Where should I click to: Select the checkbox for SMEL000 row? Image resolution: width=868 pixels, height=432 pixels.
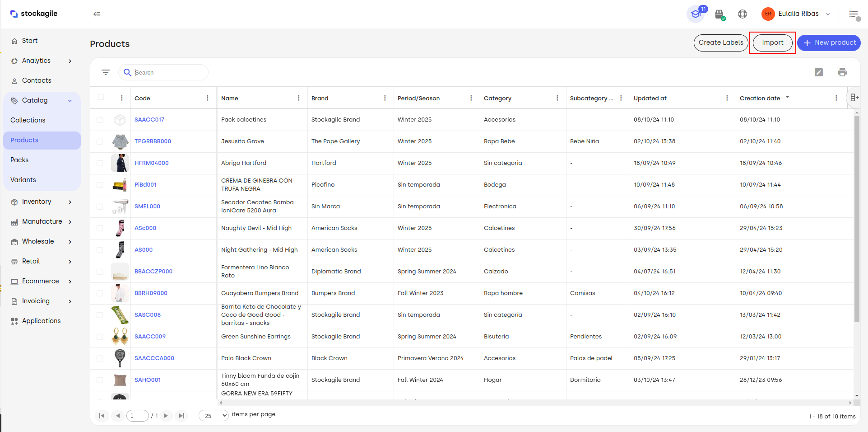(100, 207)
